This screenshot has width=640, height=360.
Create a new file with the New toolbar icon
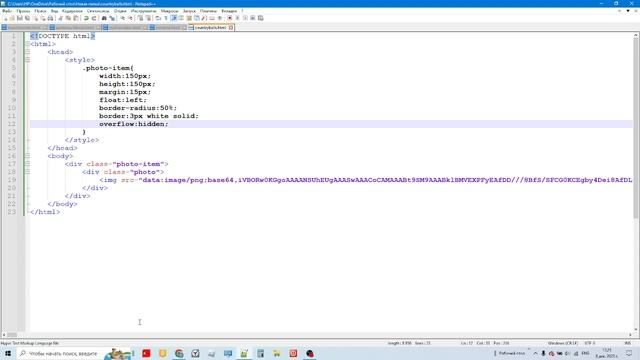pyautogui.click(x=5, y=18)
